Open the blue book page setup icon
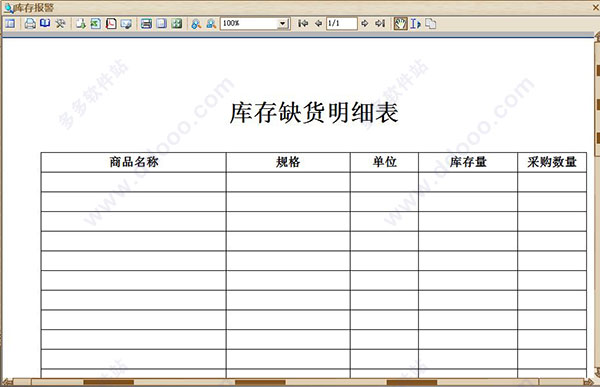This screenshot has width=600, height=387. (x=45, y=24)
